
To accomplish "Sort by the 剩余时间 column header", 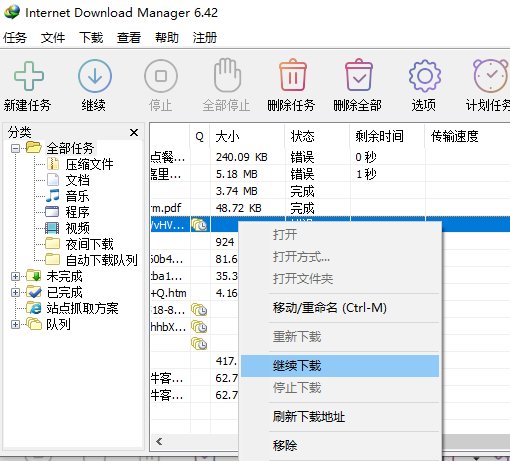I will [387, 136].
